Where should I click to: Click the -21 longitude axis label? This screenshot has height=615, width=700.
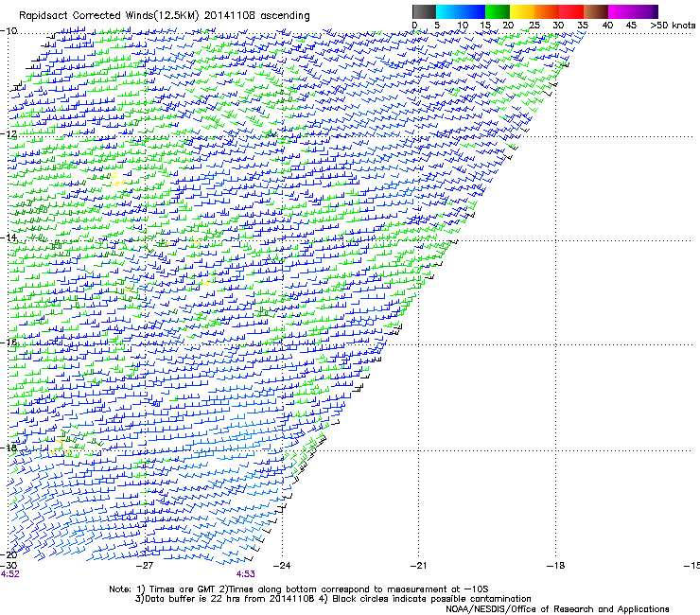tap(418, 566)
